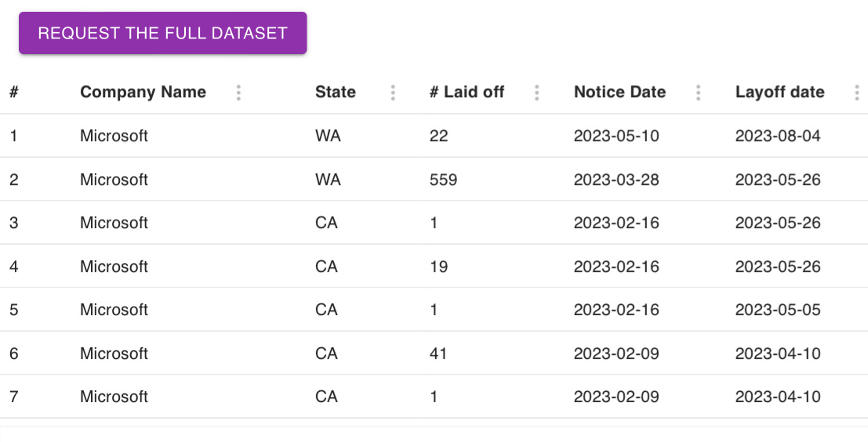The image size is (868, 442).
Task: Click the 559 laid off cell
Action: [x=443, y=179]
